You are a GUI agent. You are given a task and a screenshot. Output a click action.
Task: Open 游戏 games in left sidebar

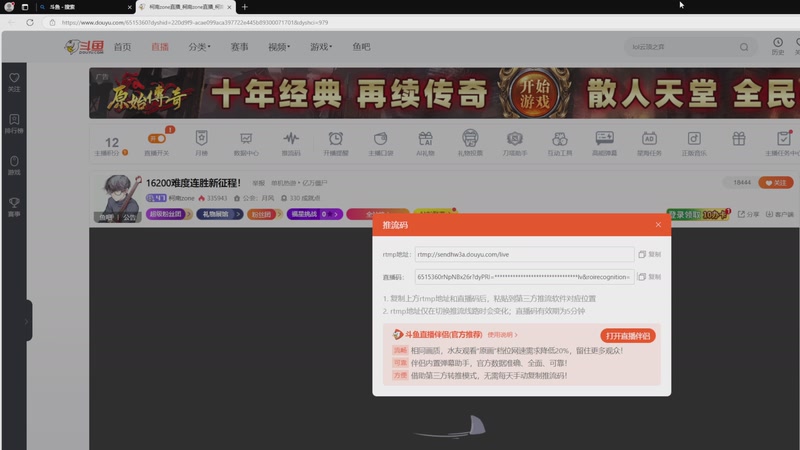(x=14, y=165)
